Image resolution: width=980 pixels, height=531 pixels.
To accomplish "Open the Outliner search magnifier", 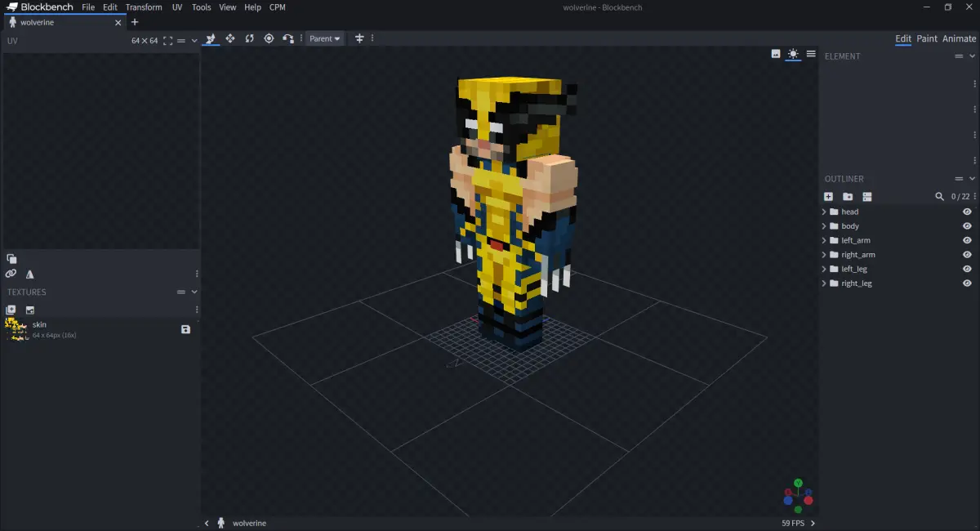I will point(940,197).
